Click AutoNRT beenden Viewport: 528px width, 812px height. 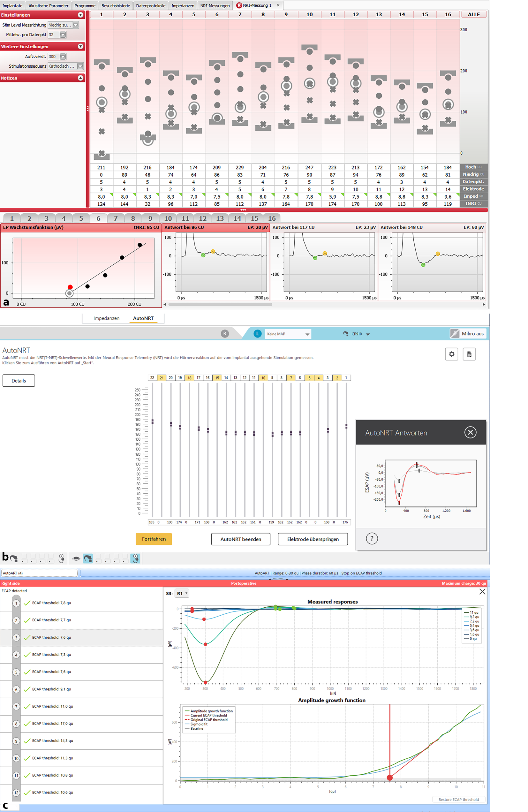click(x=241, y=539)
